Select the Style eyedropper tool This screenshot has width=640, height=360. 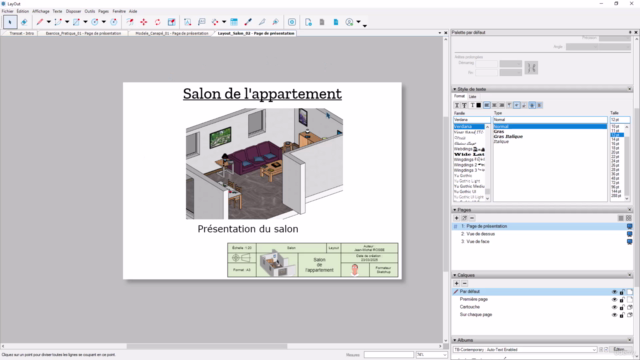(x=248, y=22)
